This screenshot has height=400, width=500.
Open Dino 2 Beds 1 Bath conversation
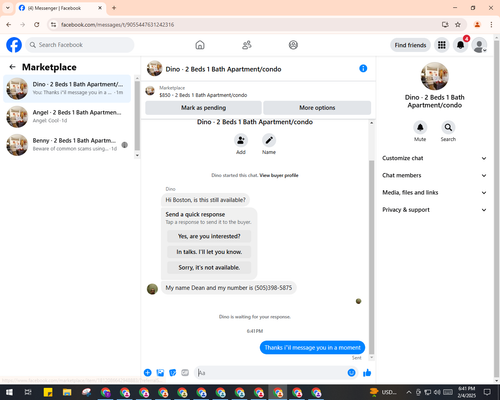[67, 89]
